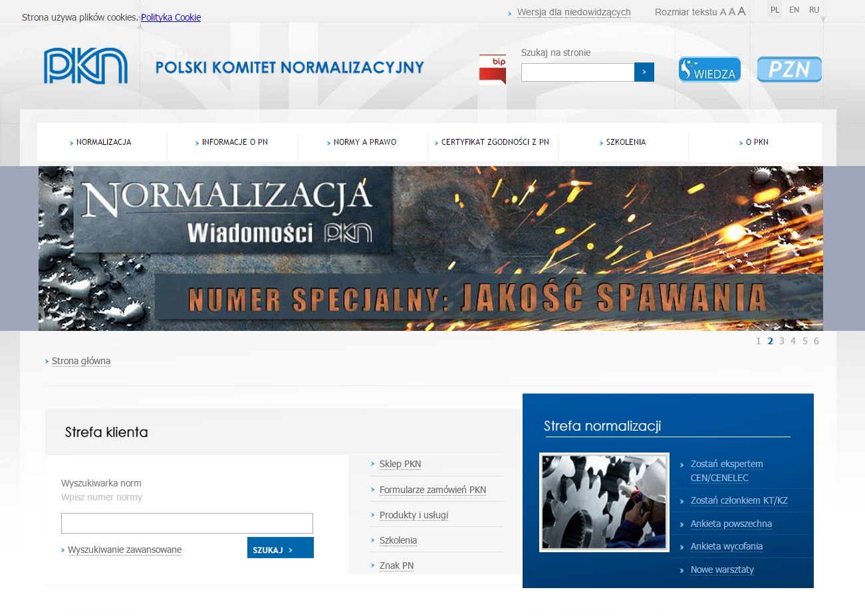
Task: Switch language to PL
Action: [x=775, y=10]
